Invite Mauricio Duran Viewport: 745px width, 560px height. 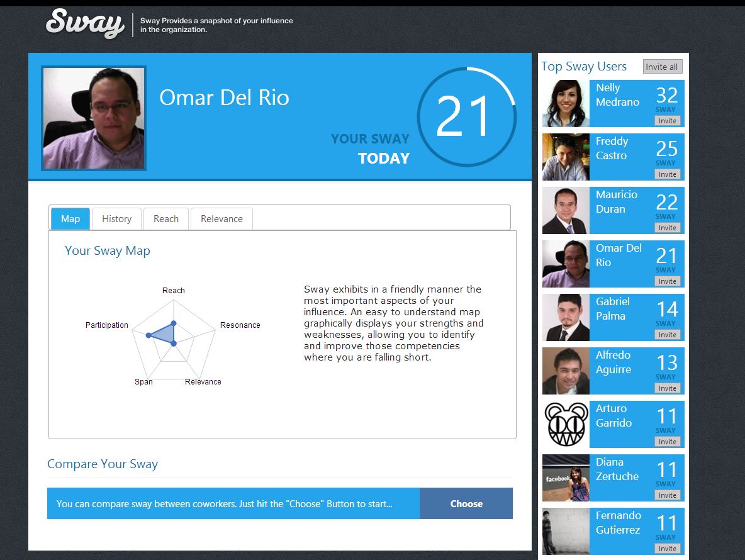coord(667,228)
